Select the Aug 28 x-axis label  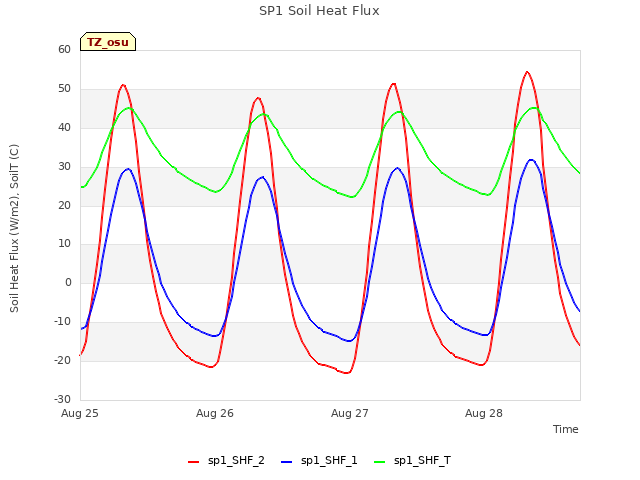484,413
